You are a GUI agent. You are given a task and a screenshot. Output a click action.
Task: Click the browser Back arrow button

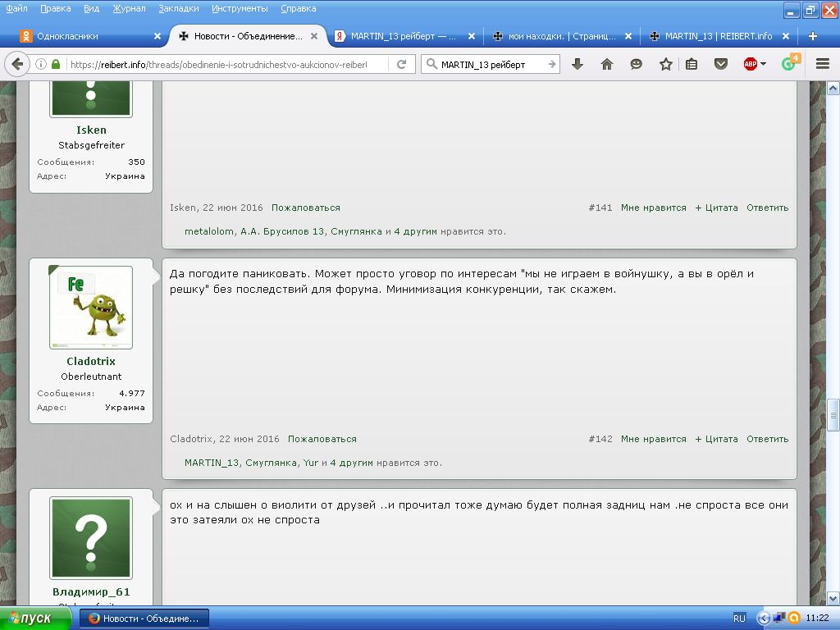point(16,64)
